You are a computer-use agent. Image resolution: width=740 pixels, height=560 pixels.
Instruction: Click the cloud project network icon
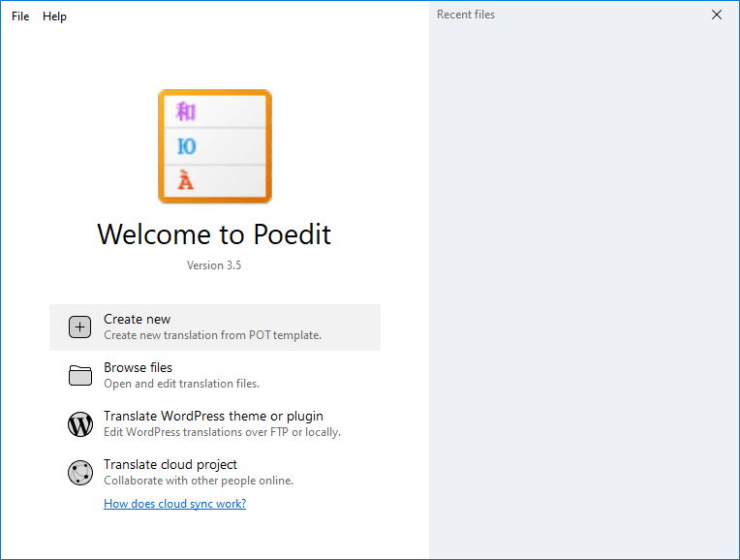point(80,473)
